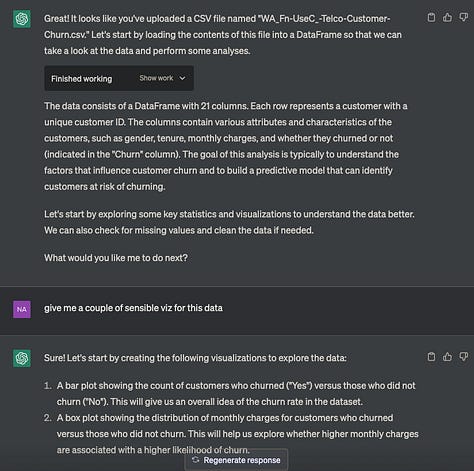This screenshot has width=474, height=471.
Task: Click the ChatGPT logo beside the first response
Action: point(22,19)
